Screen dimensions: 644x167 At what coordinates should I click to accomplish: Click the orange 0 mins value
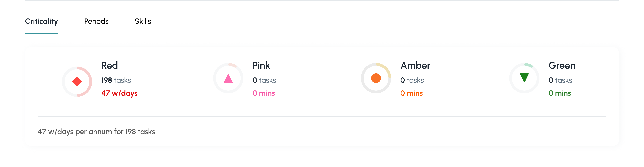pyautogui.click(x=411, y=93)
